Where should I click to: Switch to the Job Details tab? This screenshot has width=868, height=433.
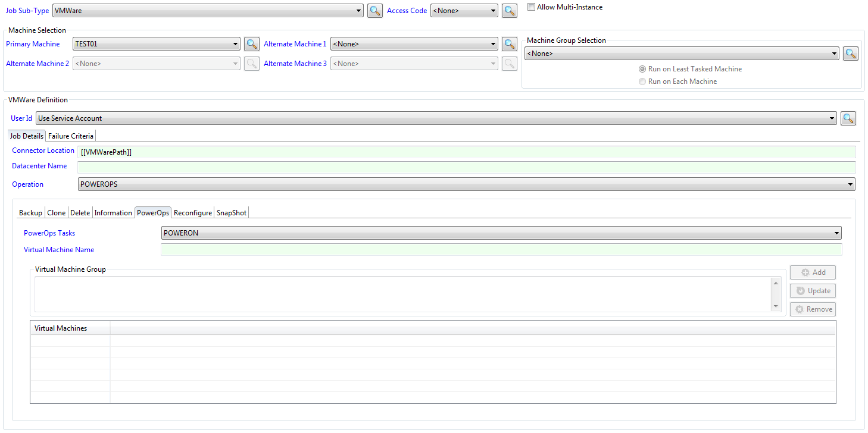click(x=27, y=136)
